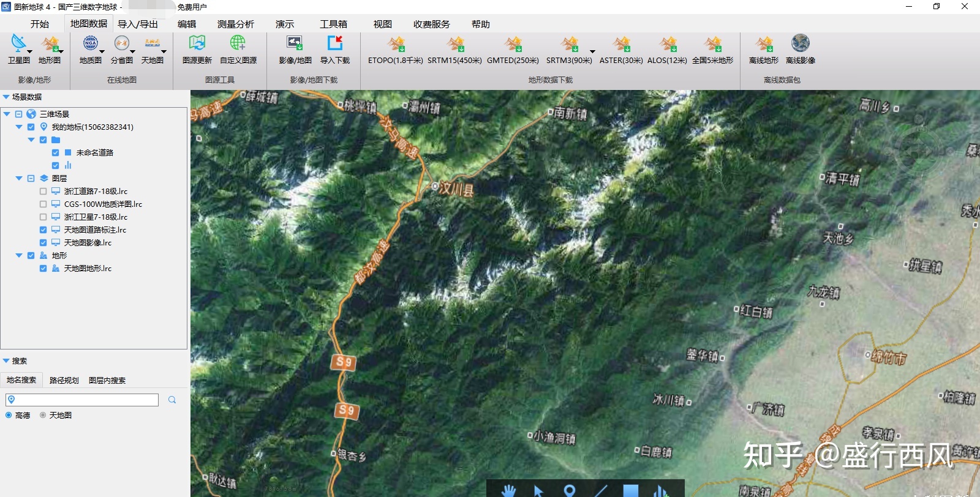This screenshot has width=980, height=497.
Task: Open the 离线影像 offline imagery package
Action: pyautogui.click(x=800, y=44)
